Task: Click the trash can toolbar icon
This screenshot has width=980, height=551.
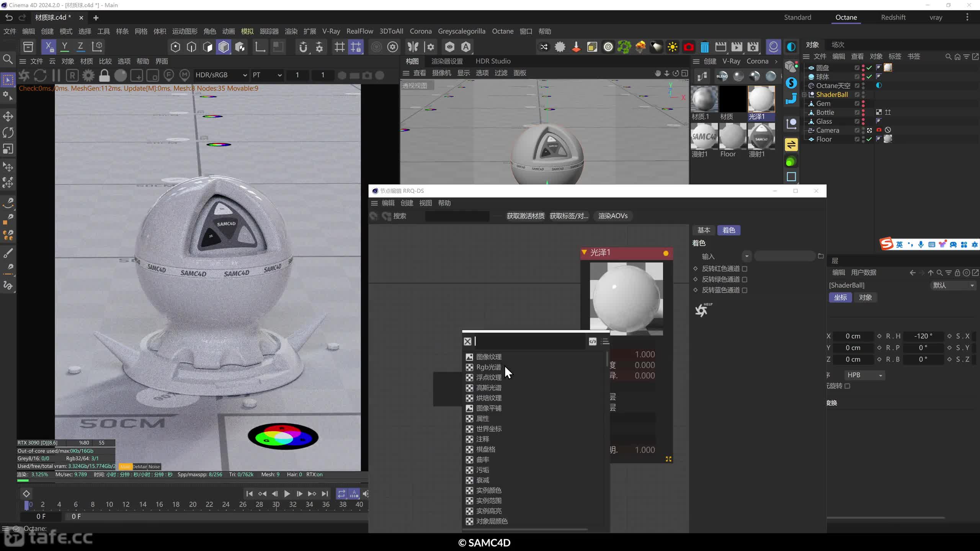Action: pyautogui.click(x=705, y=47)
